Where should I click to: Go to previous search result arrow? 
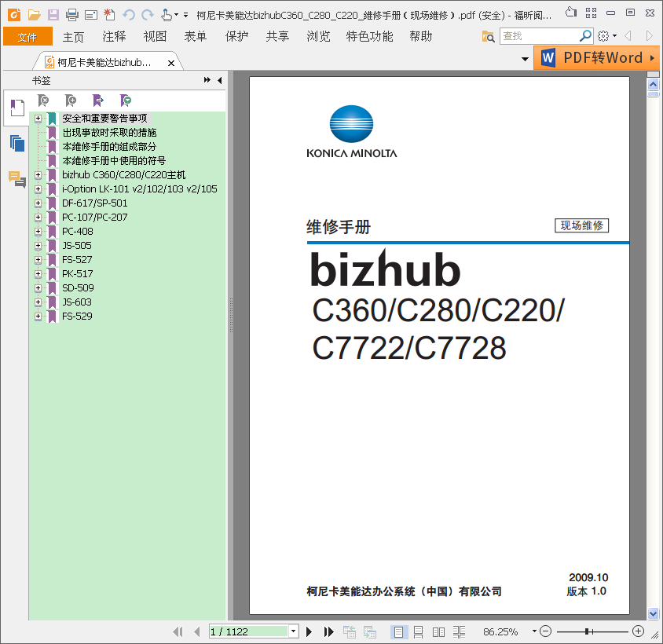coord(628,36)
